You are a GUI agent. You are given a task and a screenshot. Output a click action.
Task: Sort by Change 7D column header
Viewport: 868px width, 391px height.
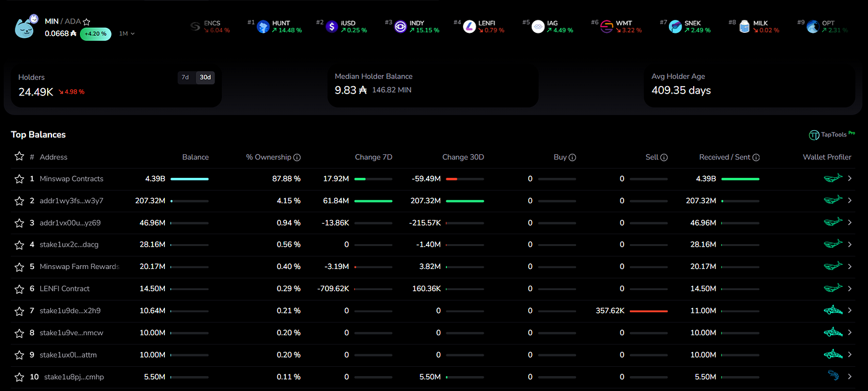373,157
